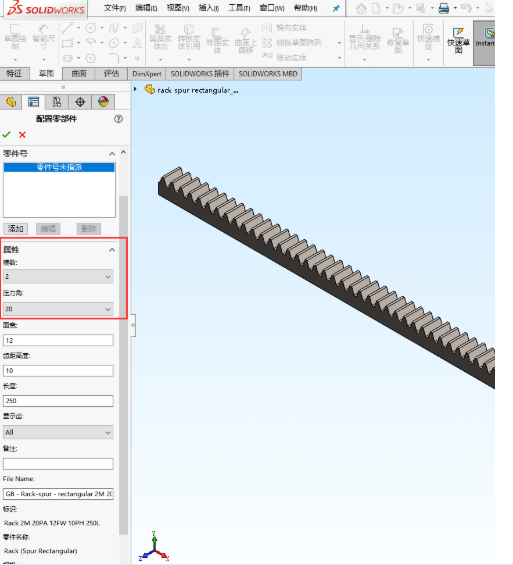Click the Print icon in top toolbar
This screenshot has height=565, width=513.
click(x=444, y=8)
